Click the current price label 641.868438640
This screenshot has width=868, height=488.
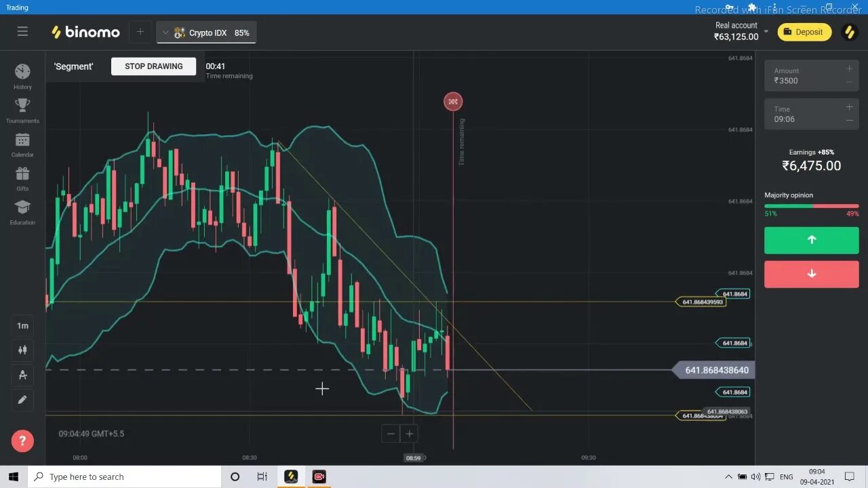coord(713,370)
